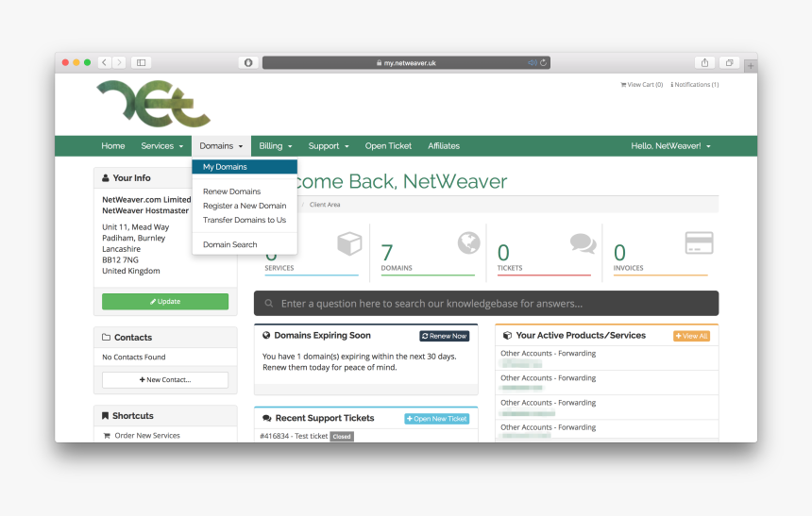
Task: Click the knowledgebase search field
Action: tap(485, 304)
